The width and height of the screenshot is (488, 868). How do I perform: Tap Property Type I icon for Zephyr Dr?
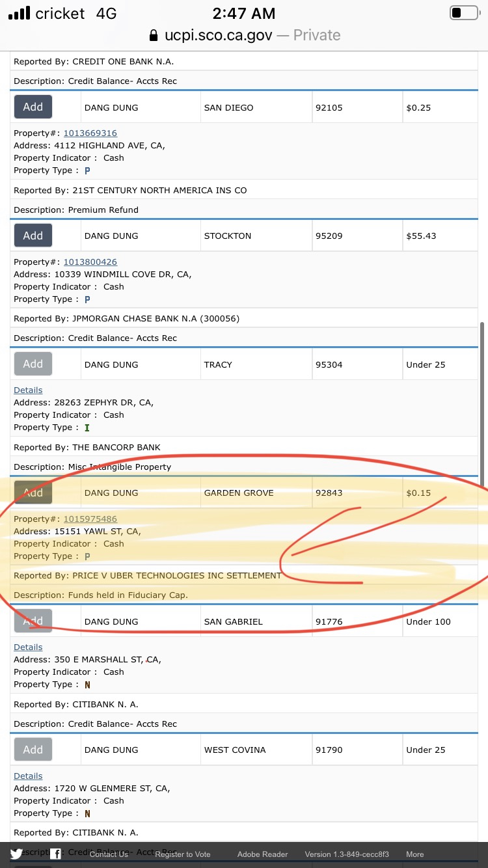(x=87, y=427)
